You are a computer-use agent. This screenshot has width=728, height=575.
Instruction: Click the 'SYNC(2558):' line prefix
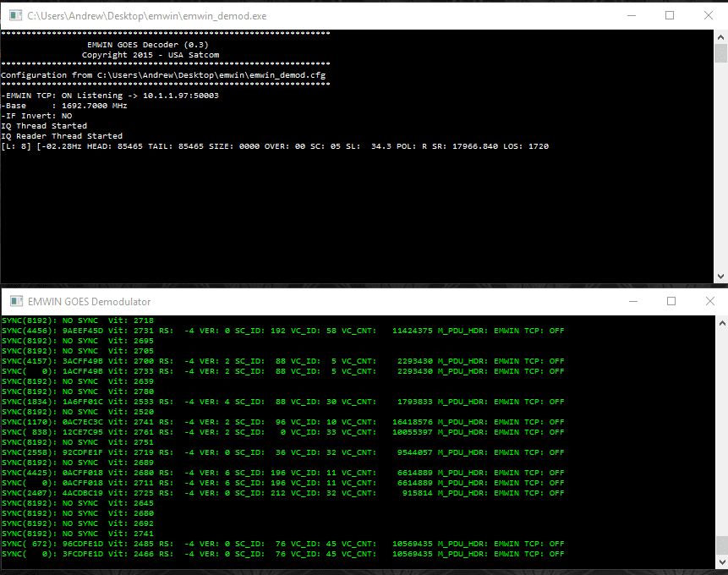[30, 453]
